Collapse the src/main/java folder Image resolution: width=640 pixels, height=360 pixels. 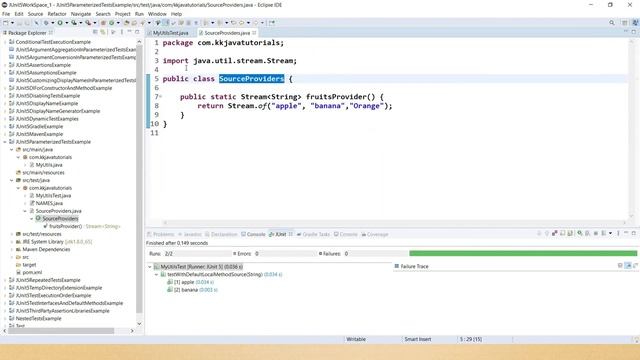[12, 149]
